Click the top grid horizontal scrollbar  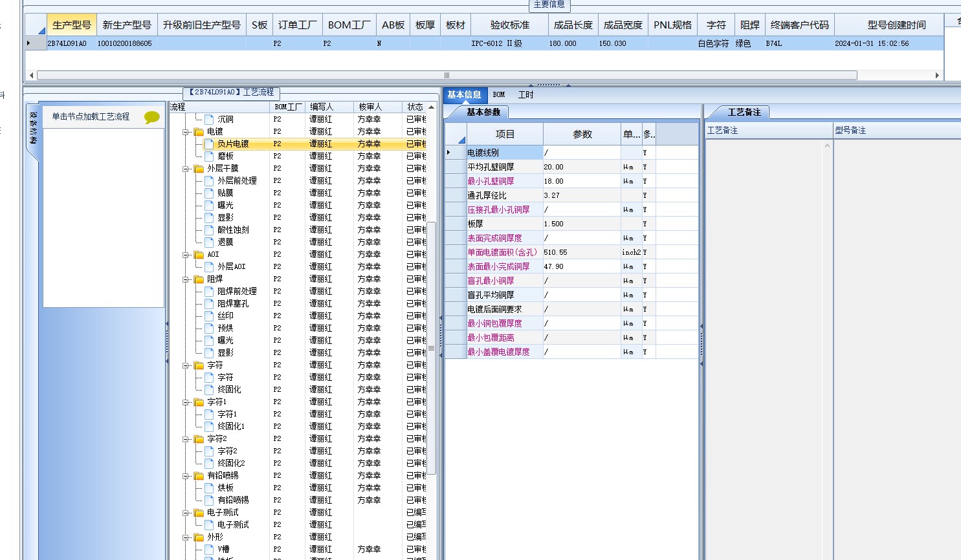(447, 76)
